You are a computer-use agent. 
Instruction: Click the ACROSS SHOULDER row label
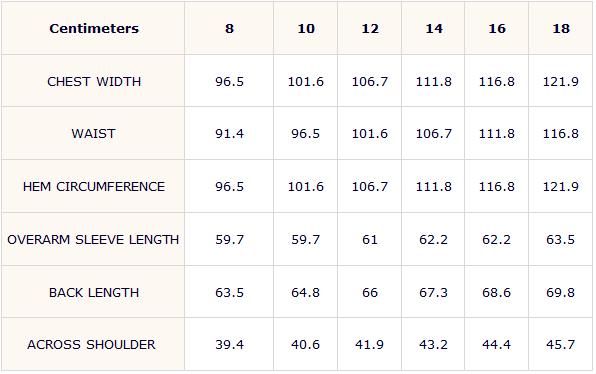pyautogui.click(x=91, y=344)
